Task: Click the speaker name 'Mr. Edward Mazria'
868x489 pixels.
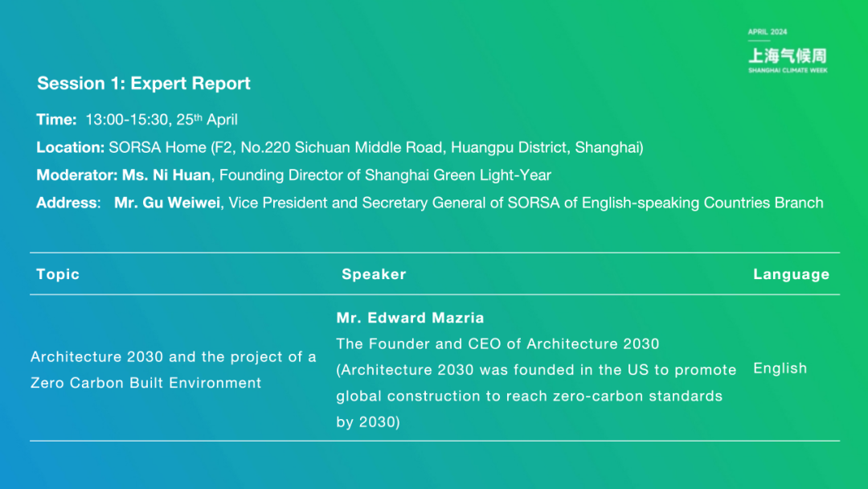Action: click(x=410, y=318)
